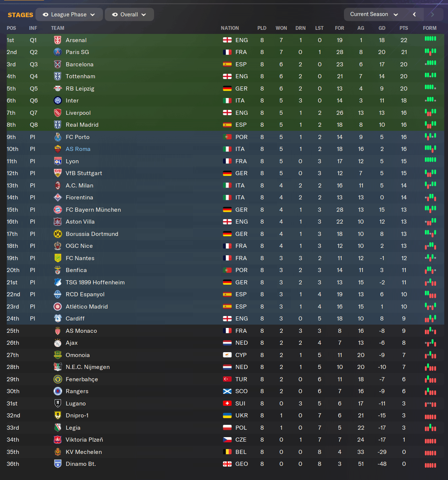Sort table by GD column header
Viewport: 448px width, 480px height.
tap(382, 28)
